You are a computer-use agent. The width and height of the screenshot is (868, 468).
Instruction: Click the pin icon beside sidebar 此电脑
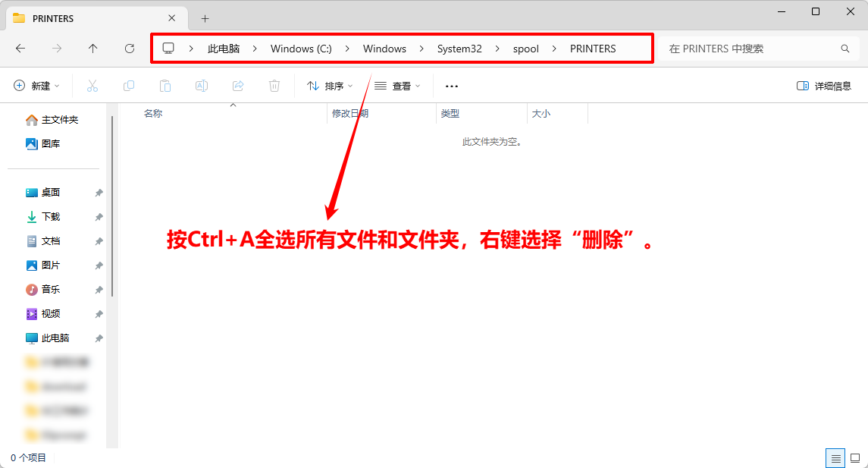coord(99,338)
